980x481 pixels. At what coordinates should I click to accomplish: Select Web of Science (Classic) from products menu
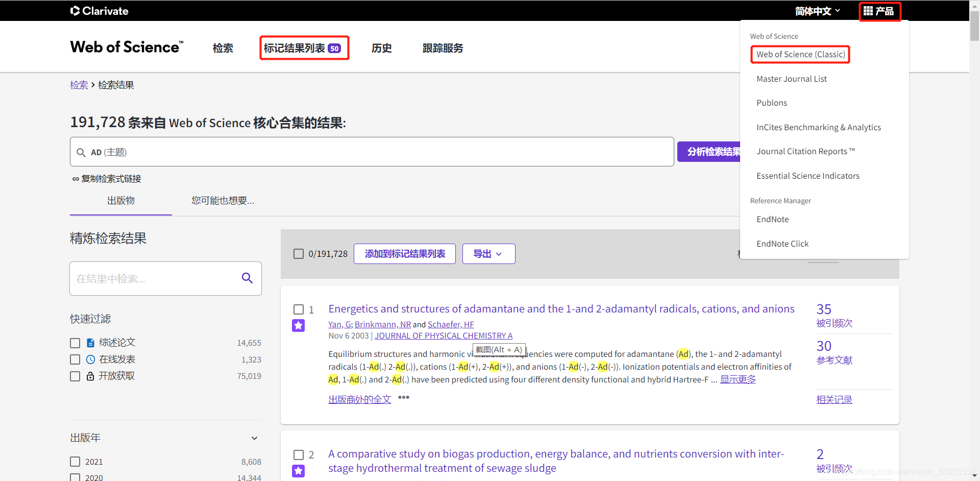(801, 54)
